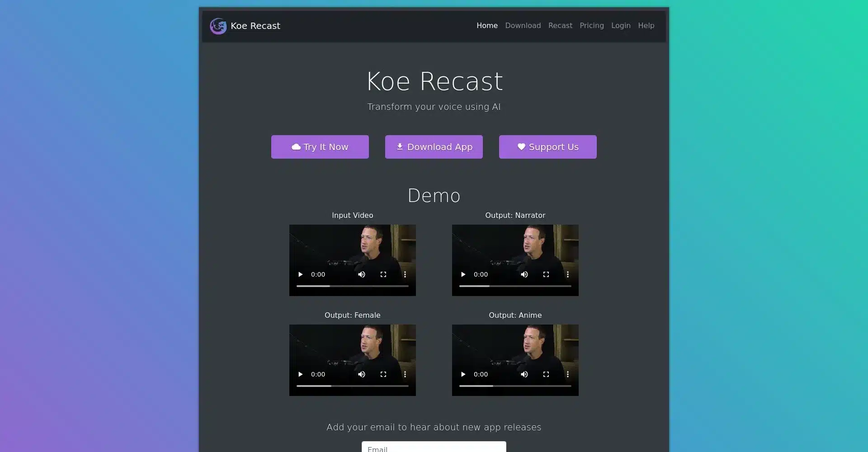Open more options menu on Anime video
The image size is (868, 452).
[567, 374]
